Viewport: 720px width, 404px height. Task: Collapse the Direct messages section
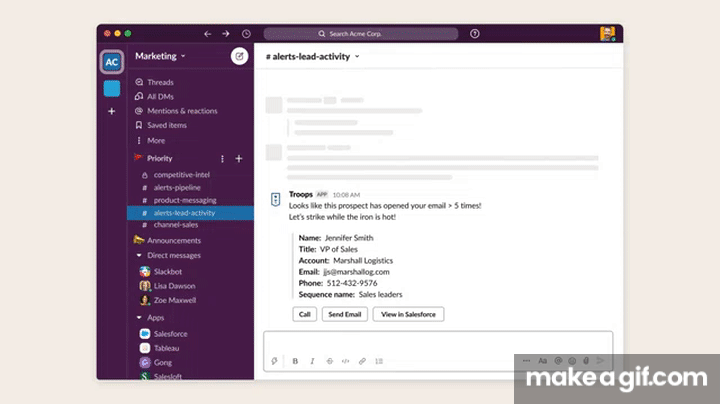[138, 255]
